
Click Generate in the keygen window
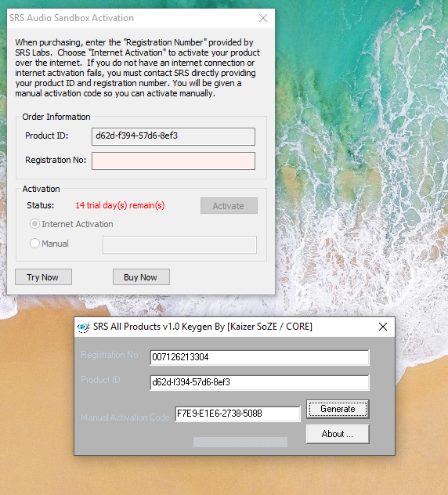click(338, 409)
